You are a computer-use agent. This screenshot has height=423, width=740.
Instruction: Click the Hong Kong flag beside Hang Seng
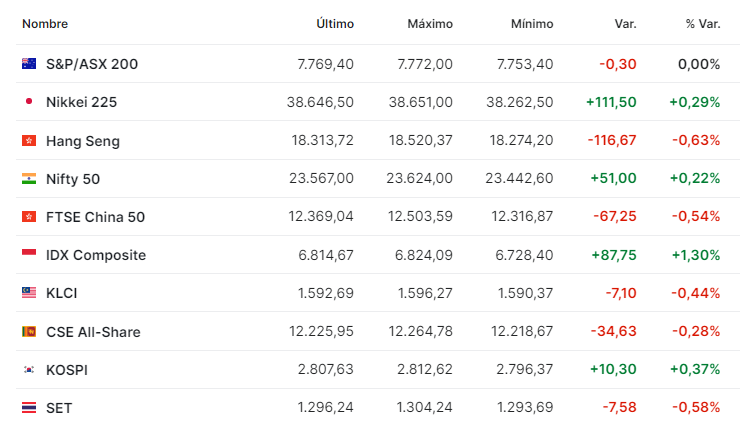point(29,141)
